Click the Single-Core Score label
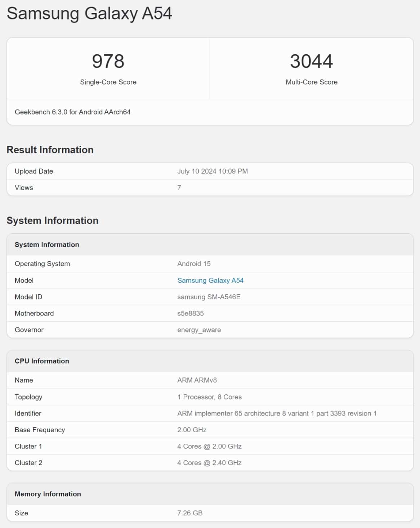Screen dimensions: 420x528 [x=108, y=82]
